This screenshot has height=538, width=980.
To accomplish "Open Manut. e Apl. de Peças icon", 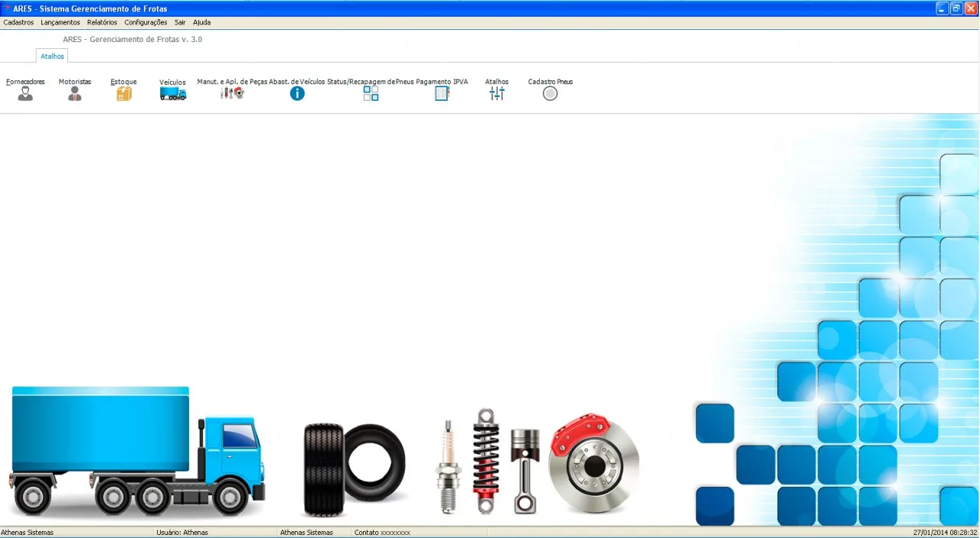I will (232, 93).
